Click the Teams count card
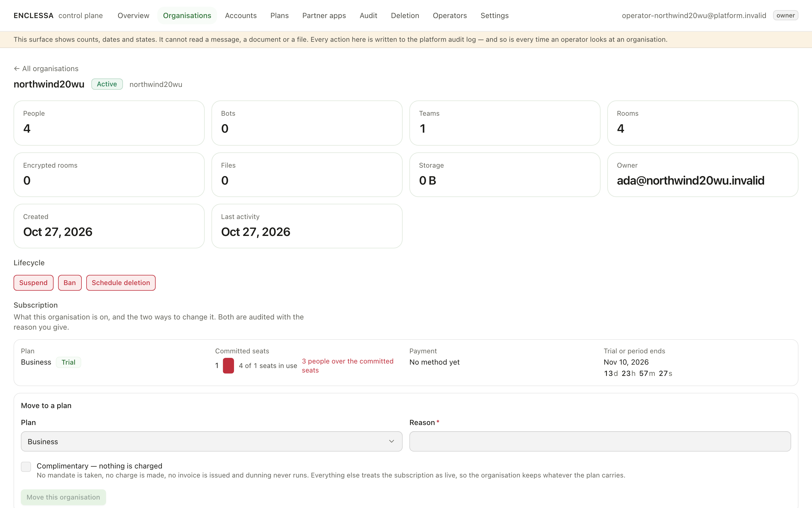 [505, 123]
